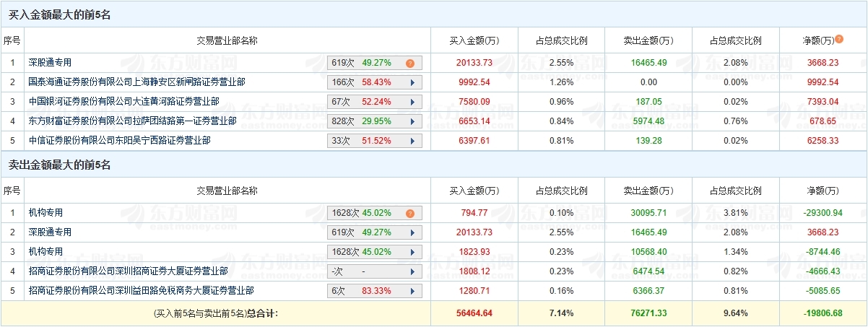Click the help icon beside the 净额(万) header
The image size is (868, 327).
click(839, 39)
